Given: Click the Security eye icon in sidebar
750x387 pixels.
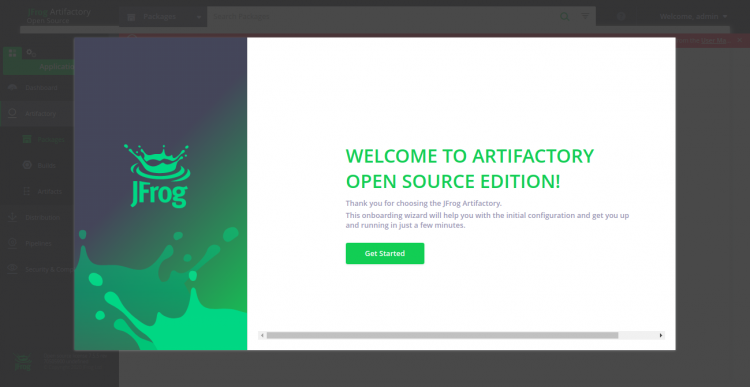Looking at the screenshot, I should (12, 269).
